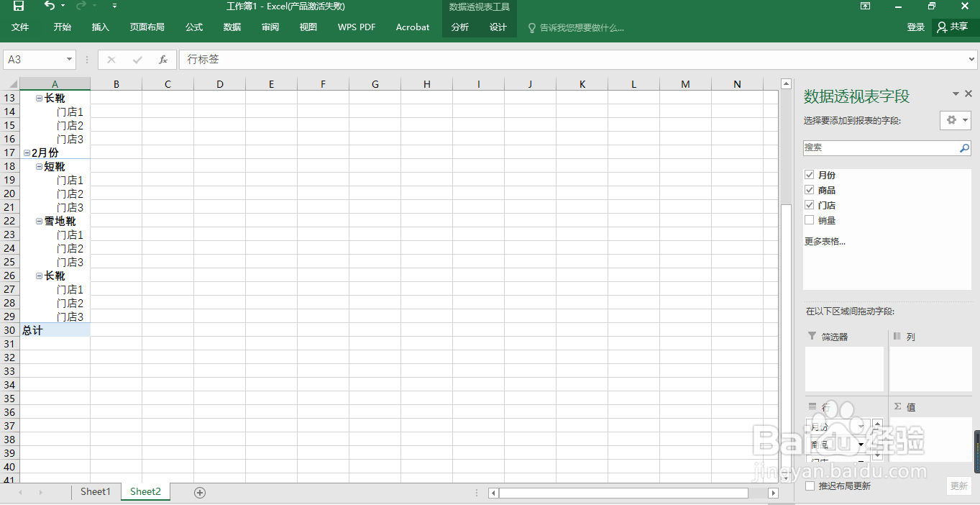Open the 商品 row field dropdown
The width and height of the screenshot is (980, 505).
tap(861, 445)
